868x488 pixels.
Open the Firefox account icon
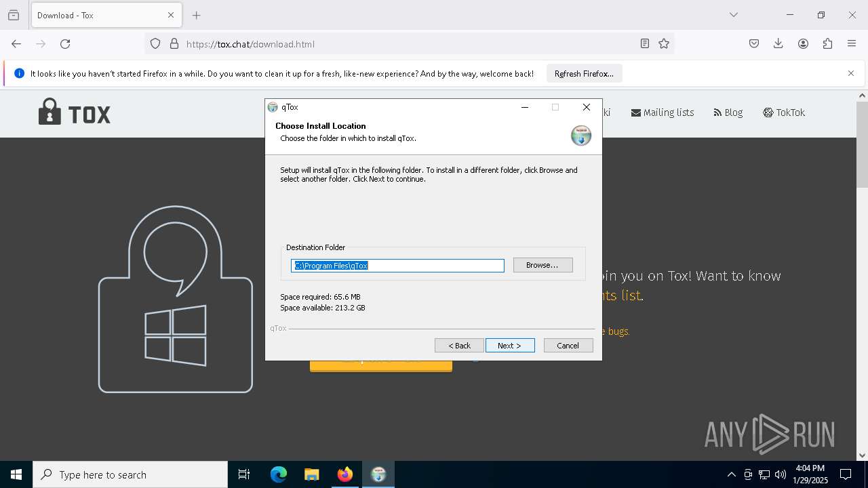tap(803, 44)
